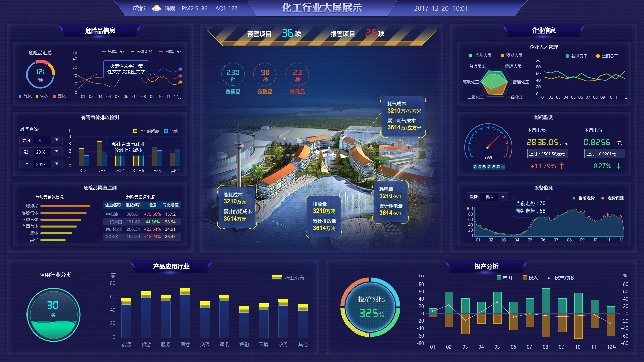644x362 pixels.
Task: Click the 98 危险品 circle indicator
Action: pos(265,75)
